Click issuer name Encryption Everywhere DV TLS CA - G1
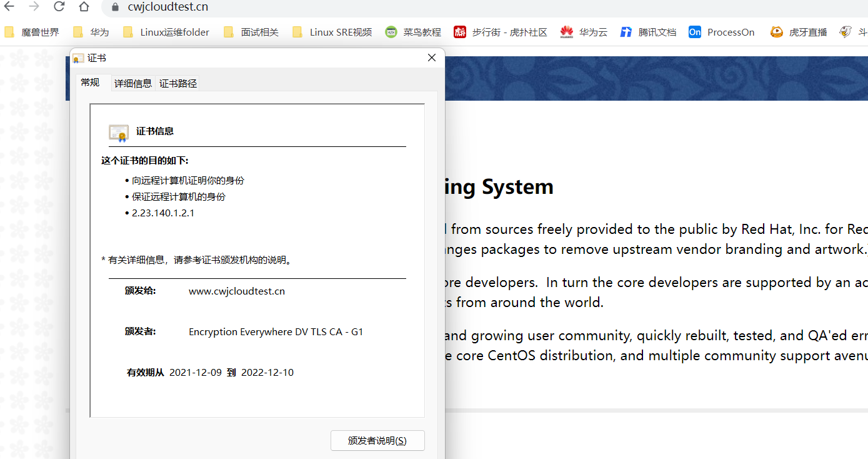The image size is (868, 459). point(276,331)
